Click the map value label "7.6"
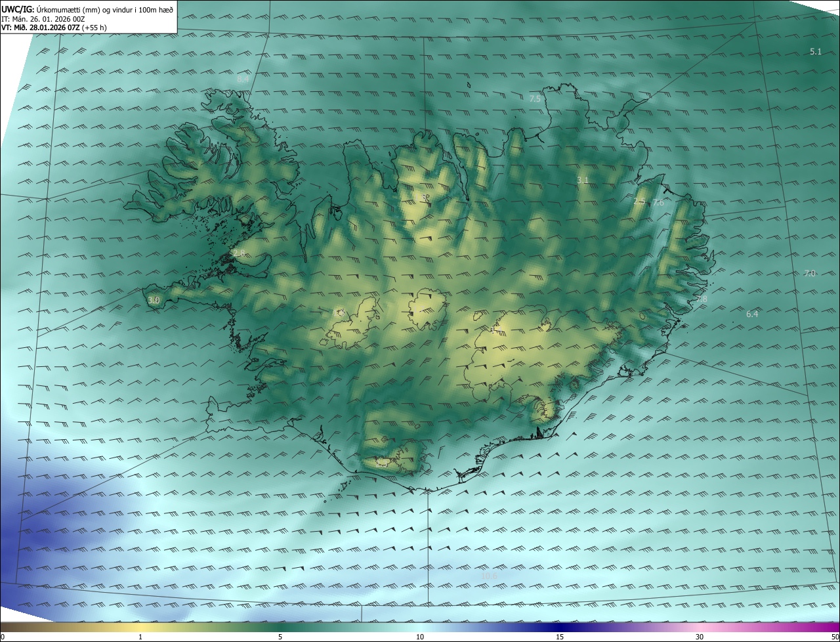The height and width of the screenshot is (642, 840). coord(658,203)
